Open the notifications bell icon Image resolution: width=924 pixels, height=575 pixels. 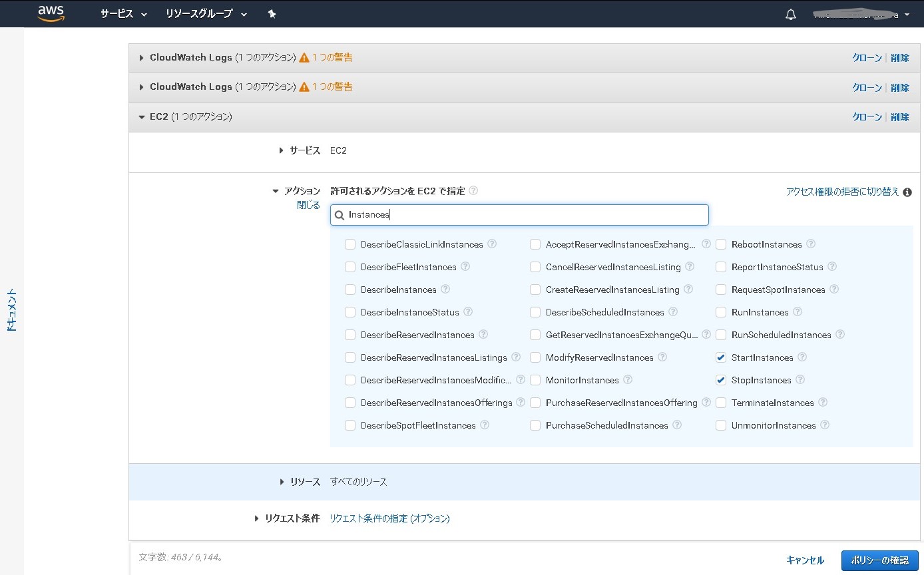click(x=790, y=13)
